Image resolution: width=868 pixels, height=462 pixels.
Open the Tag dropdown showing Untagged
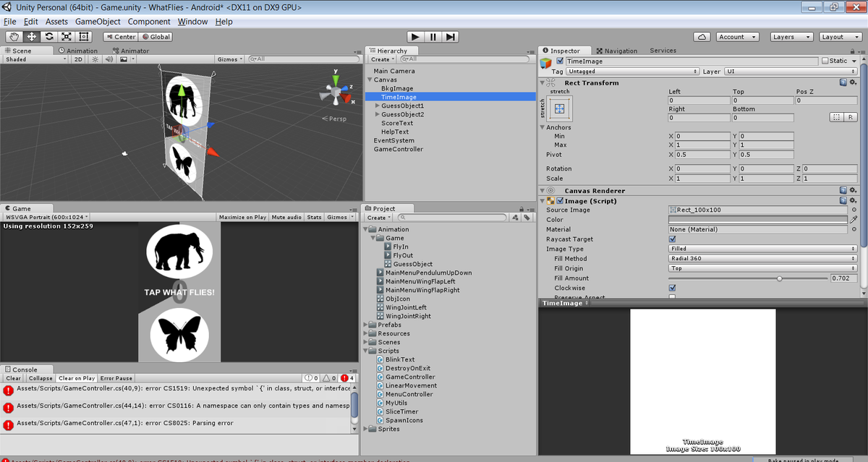(633, 72)
